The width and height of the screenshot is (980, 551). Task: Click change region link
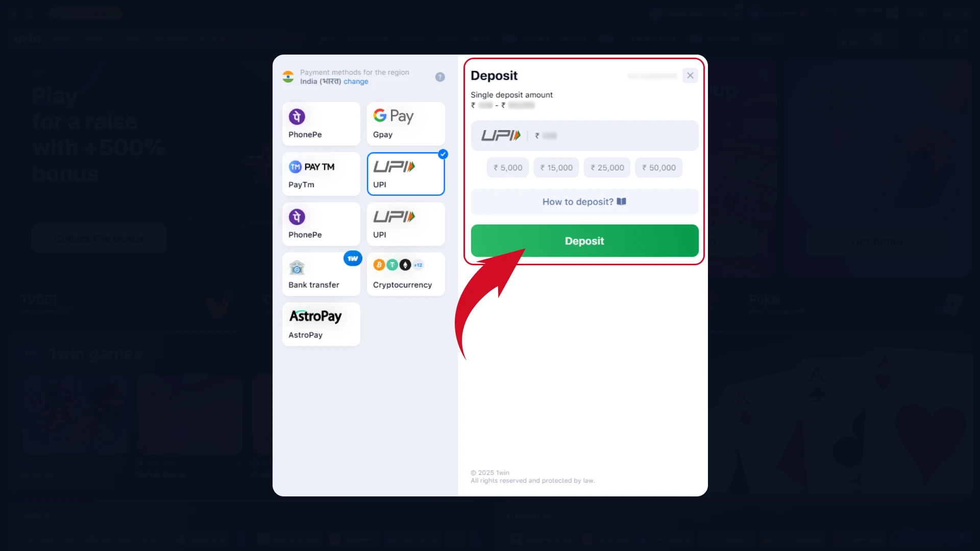pos(356,82)
